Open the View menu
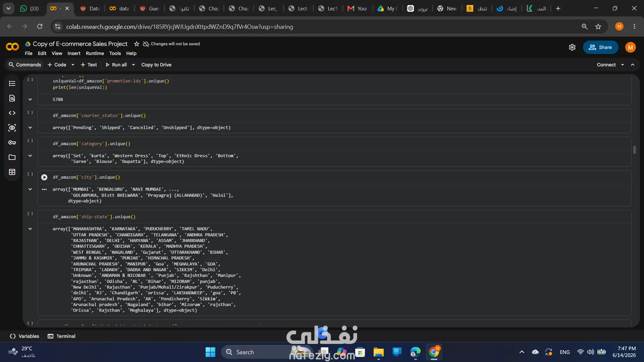 (x=57, y=53)
